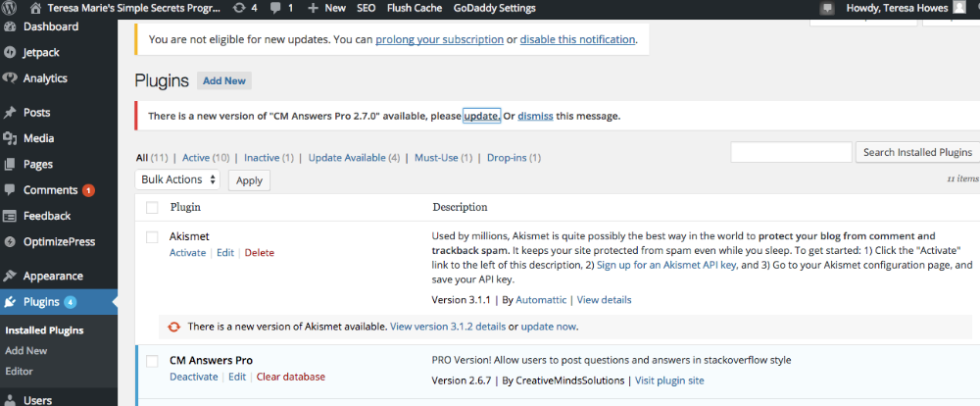
Task: Click the Dashboard gauge icon
Action: tap(10, 26)
